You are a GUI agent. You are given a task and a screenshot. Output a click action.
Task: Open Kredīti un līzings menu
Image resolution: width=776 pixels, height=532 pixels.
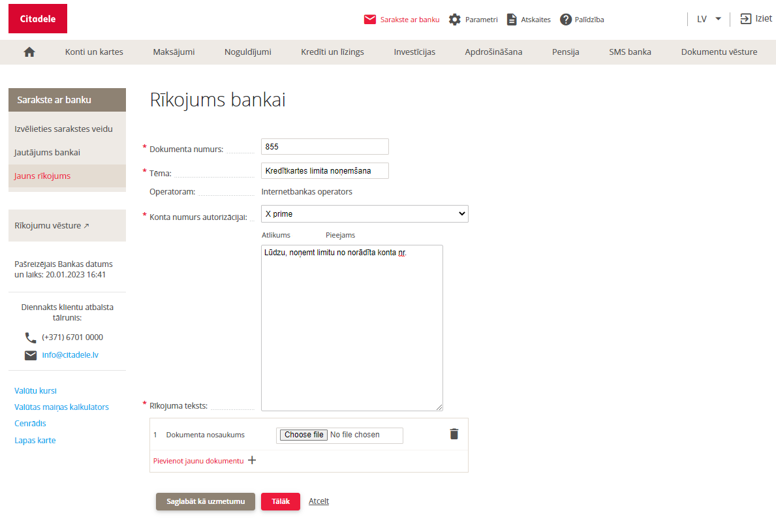(x=333, y=52)
